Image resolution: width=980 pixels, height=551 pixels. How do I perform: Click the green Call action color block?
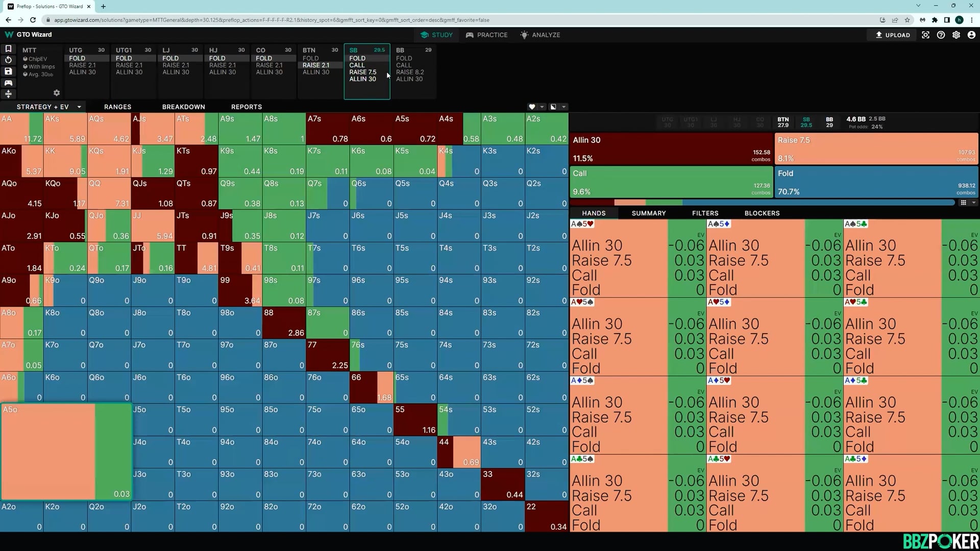click(671, 182)
